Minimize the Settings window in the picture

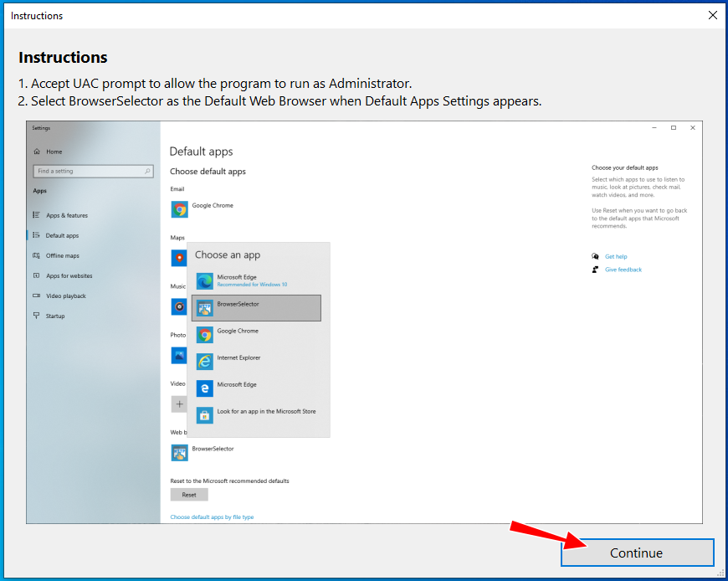pos(654,128)
